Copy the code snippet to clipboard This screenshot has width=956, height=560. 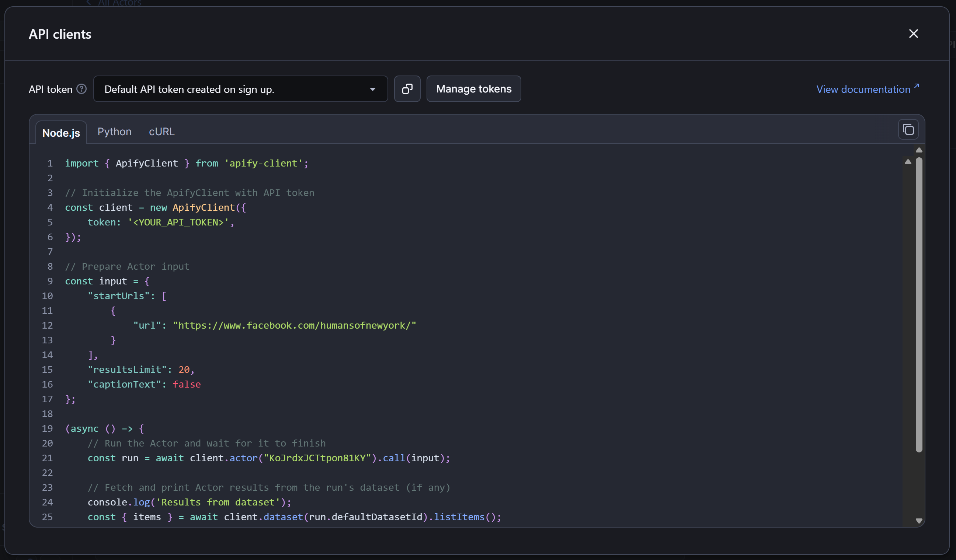(x=908, y=129)
